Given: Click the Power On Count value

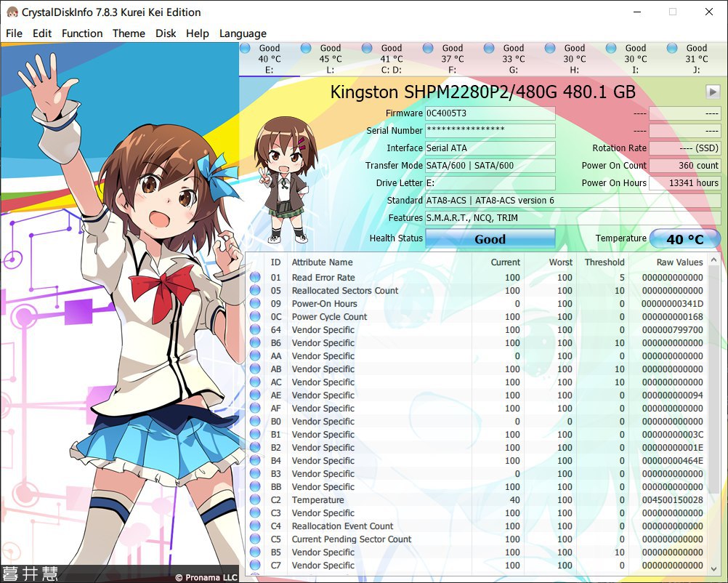Looking at the screenshot, I should click(x=685, y=165).
